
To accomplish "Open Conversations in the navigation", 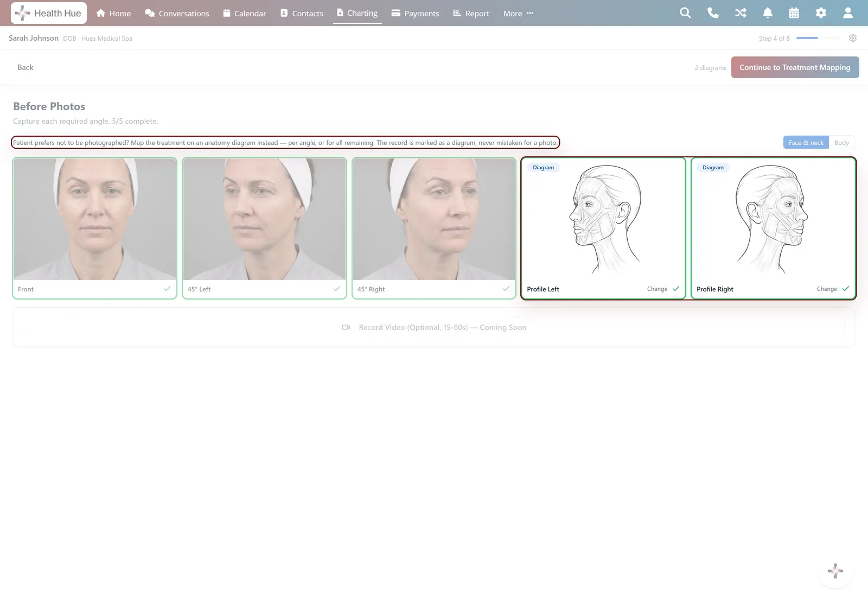I will (177, 13).
